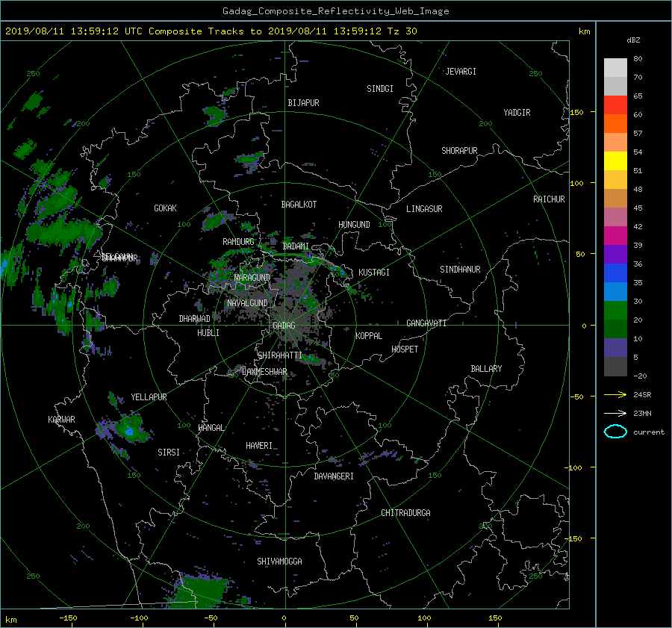Click the HAVERI city label
672x628 pixels.
(259, 446)
